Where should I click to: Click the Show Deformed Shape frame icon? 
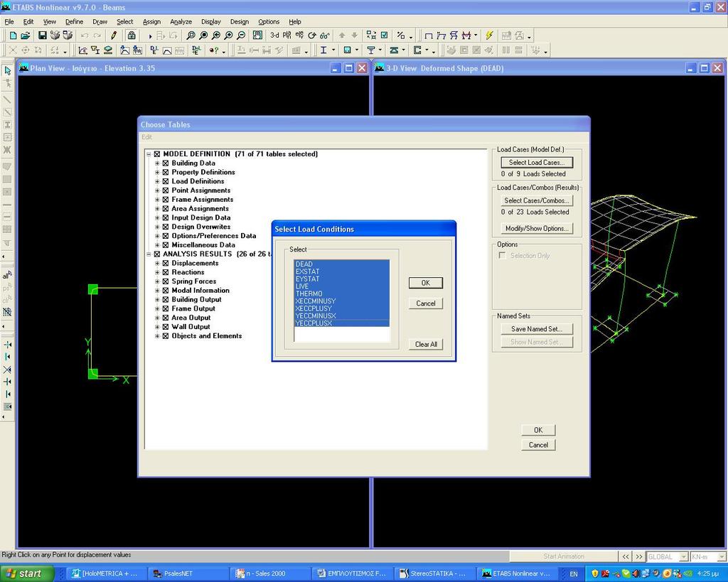(441, 36)
